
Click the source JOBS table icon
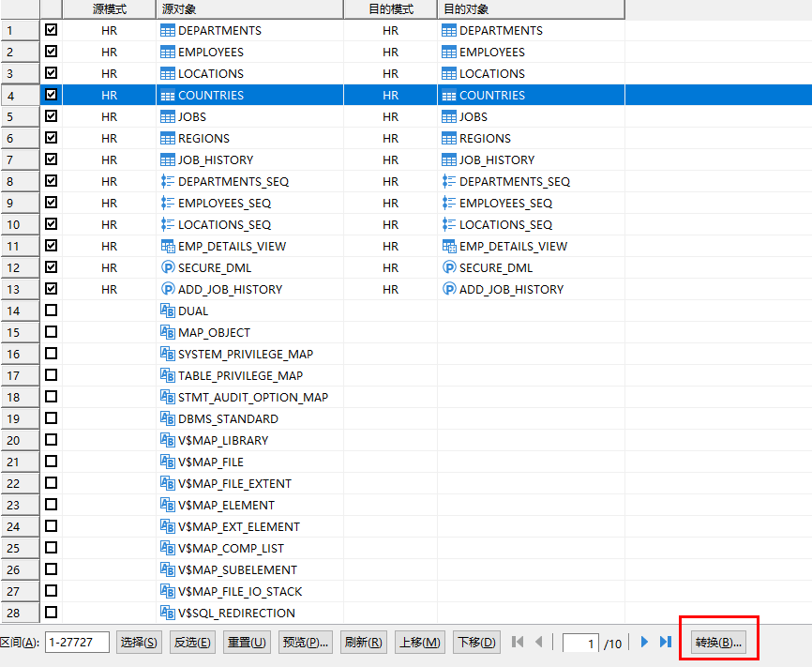pos(167,117)
